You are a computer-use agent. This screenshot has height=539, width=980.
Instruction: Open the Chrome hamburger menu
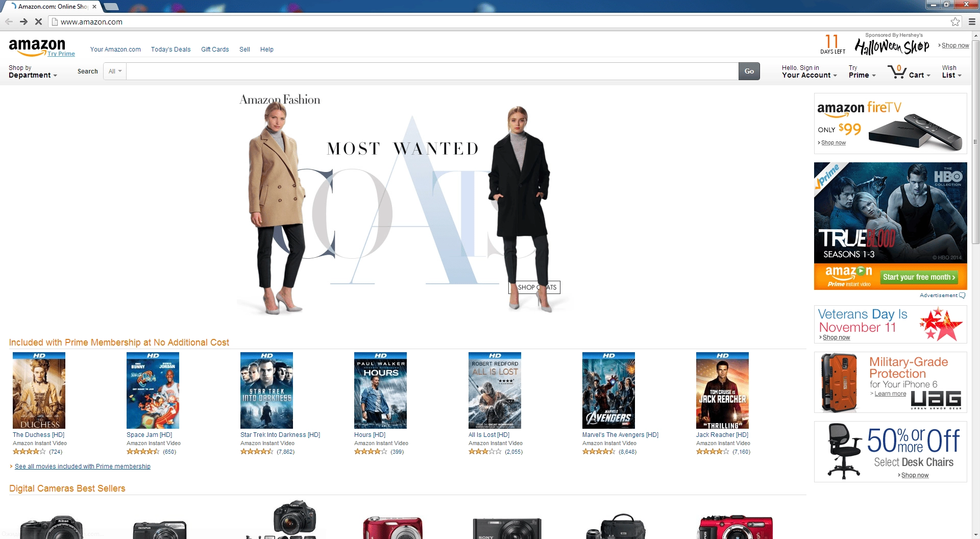[972, 21]
